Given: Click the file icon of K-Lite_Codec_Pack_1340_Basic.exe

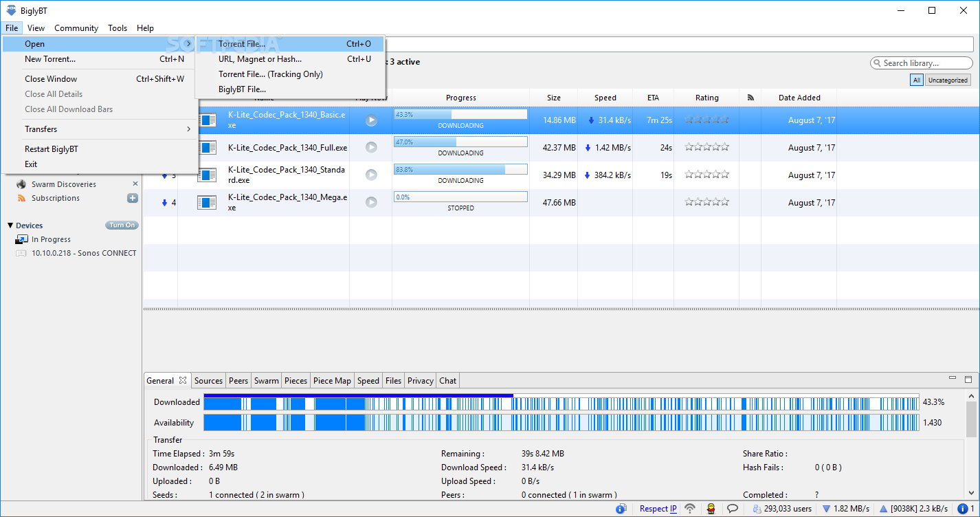Looking at the screenshot, I should pos(207,120).
